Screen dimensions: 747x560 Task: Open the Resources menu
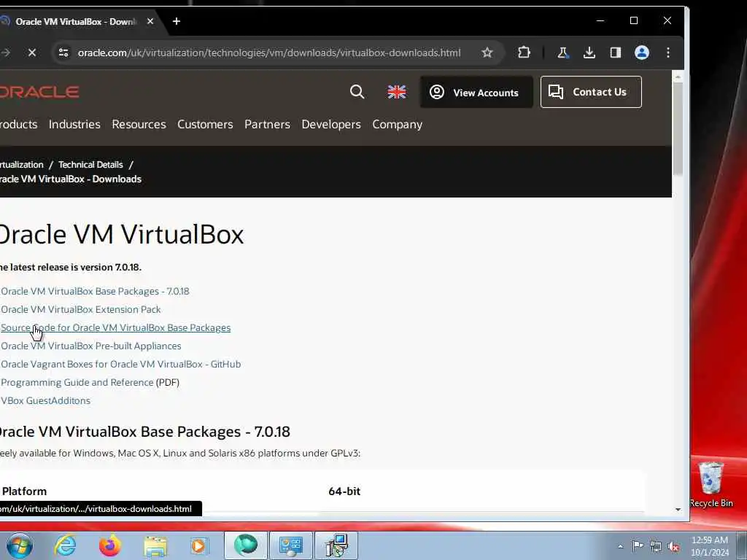tap(139, 124)
